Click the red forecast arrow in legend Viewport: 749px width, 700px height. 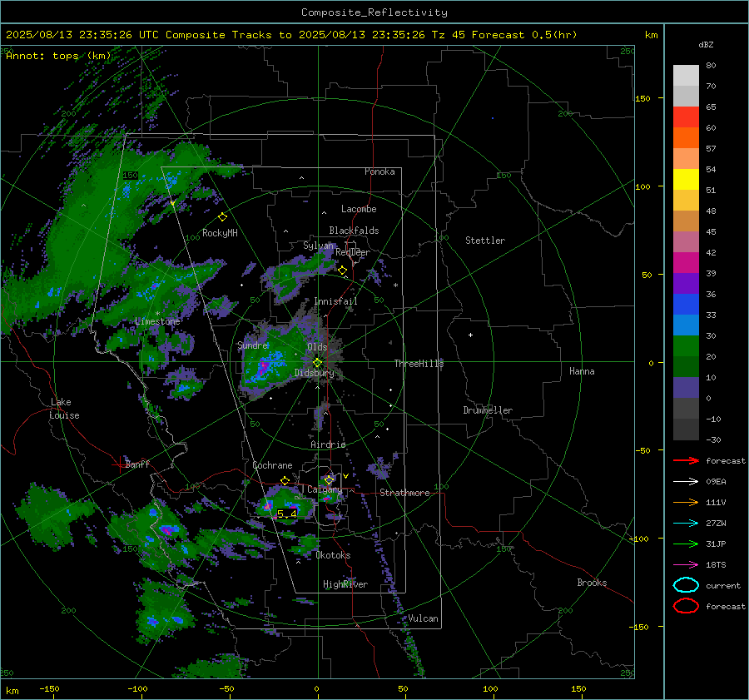click(686, 460)
